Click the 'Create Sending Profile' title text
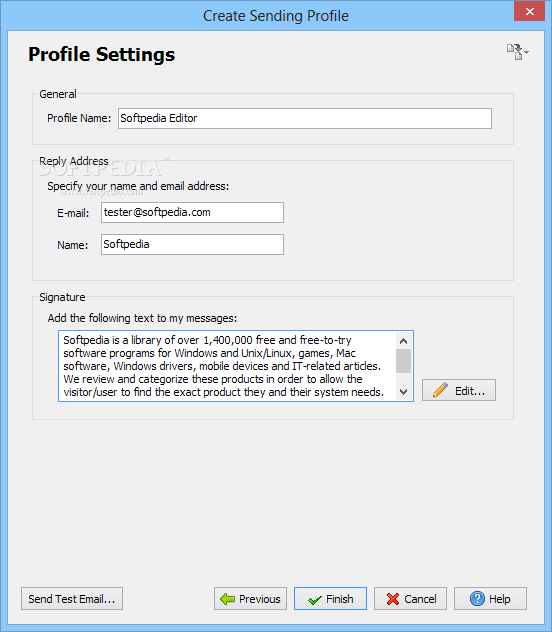This screenshot has width=552, height=632. pos(276,16)
